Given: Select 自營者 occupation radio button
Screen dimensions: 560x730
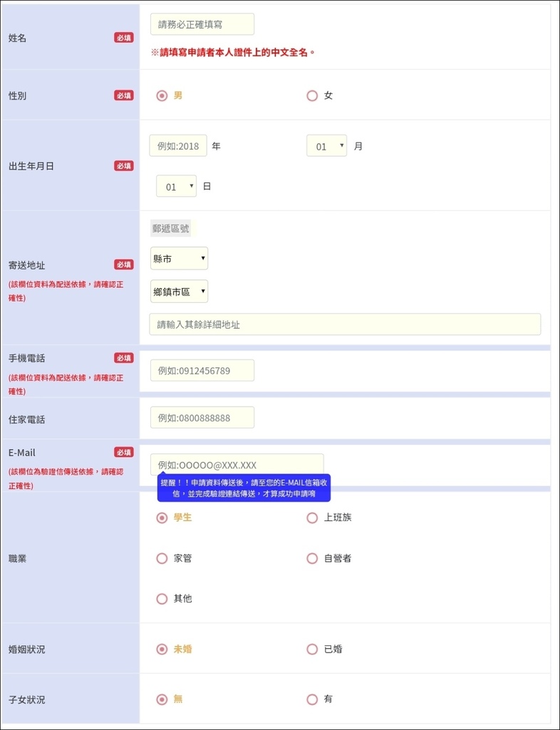Looking at the screenshot, I should click(x=312, y=558).
